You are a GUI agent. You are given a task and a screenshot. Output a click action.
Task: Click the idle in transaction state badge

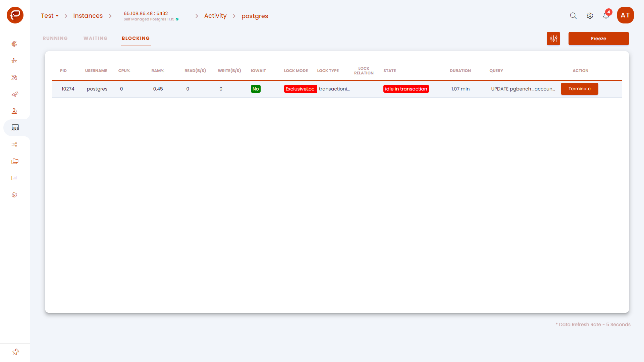[406, 89]
